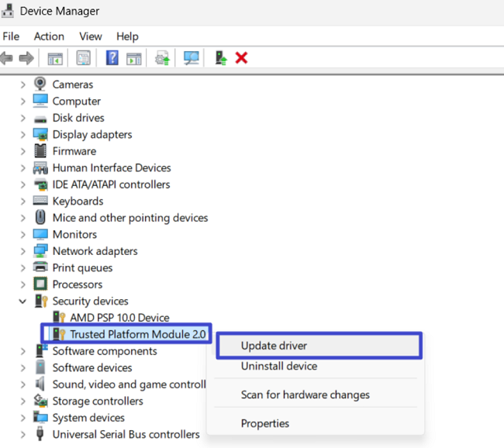Click the Universal Serial Bus plug icon
The width and height of the screenshot is (504, 448).
[40, 433]
